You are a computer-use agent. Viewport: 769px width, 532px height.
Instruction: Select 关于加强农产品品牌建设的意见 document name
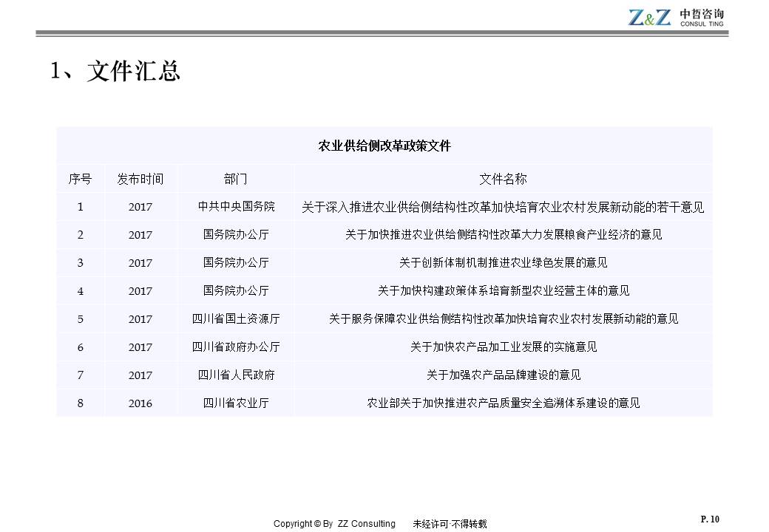click(503, 375)
